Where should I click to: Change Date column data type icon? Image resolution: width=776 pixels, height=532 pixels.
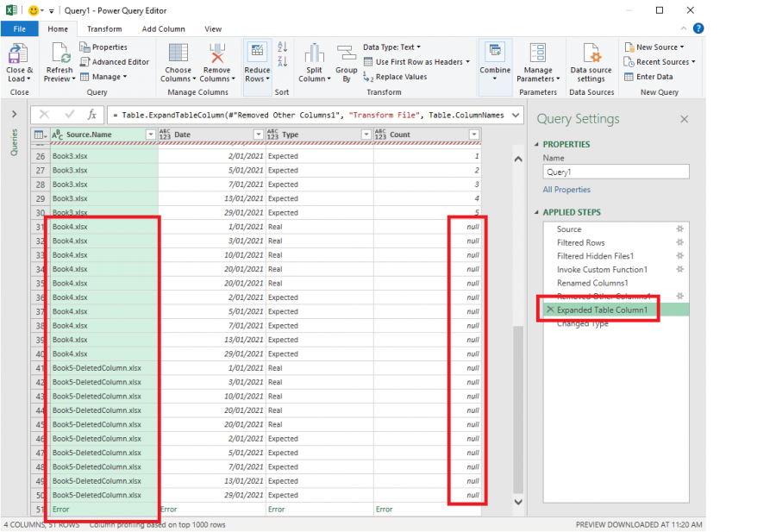[165, 135]
